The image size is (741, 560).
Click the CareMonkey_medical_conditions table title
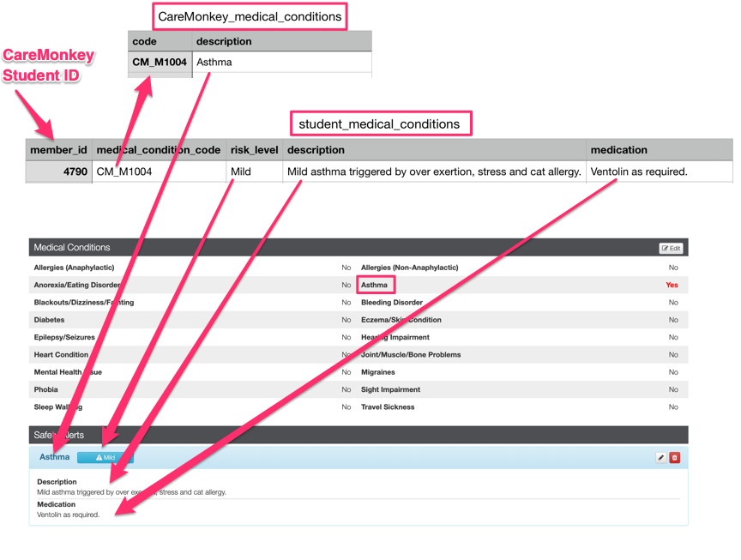250,16
